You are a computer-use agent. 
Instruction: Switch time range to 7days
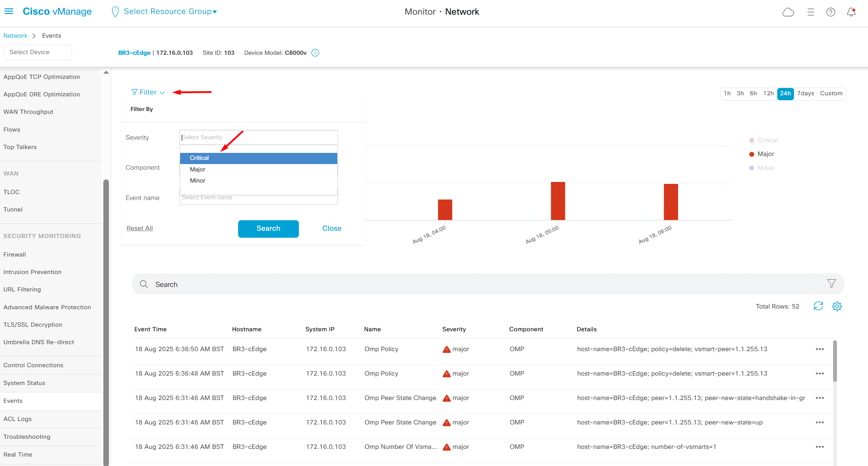pyautogui.click(x=805, y=94)
